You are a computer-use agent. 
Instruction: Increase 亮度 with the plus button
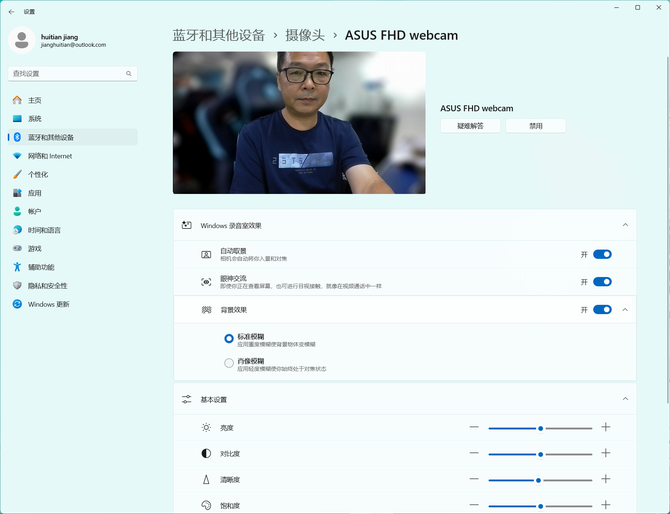click(605, 427)
